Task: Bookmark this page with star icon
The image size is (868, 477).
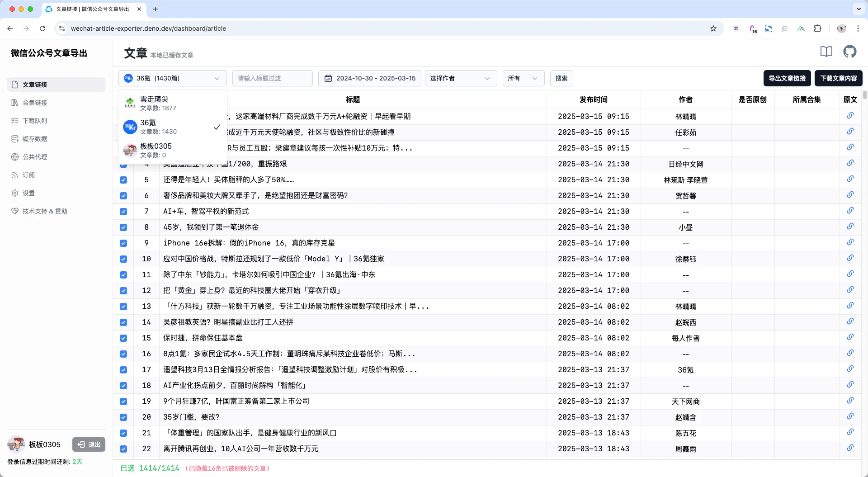Action: (713, 28)
